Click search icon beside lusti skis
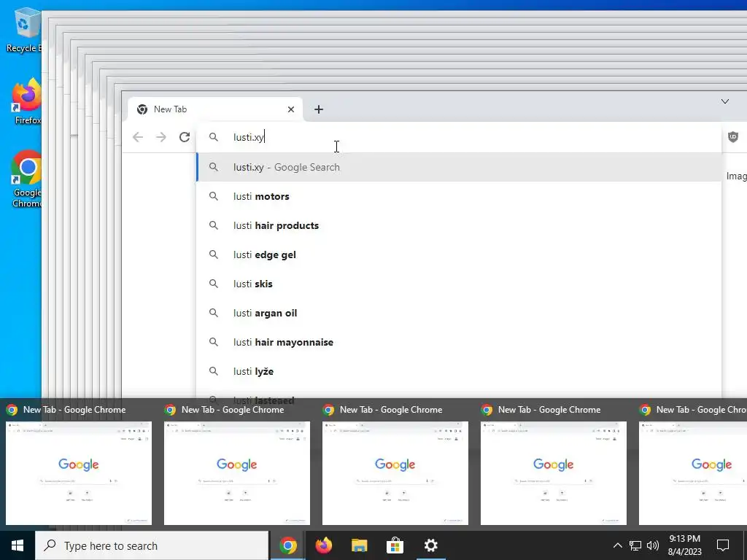The width and height of the screenshot is (747, 560). point(214,284)
